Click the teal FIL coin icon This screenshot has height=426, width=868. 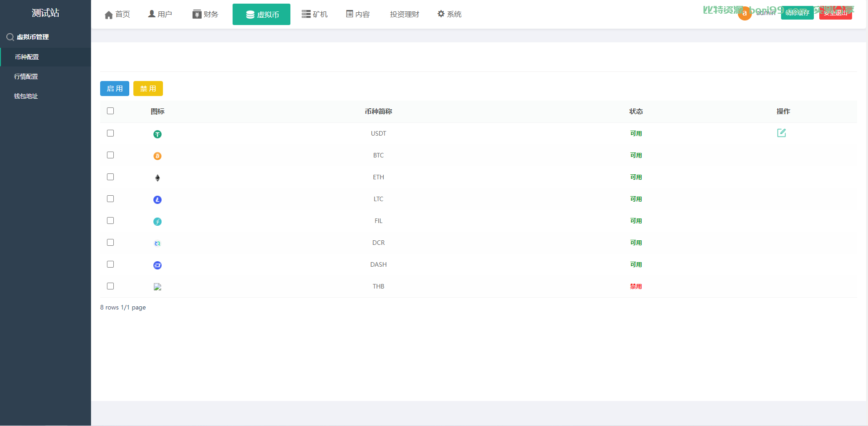click(x=157, y=222)
